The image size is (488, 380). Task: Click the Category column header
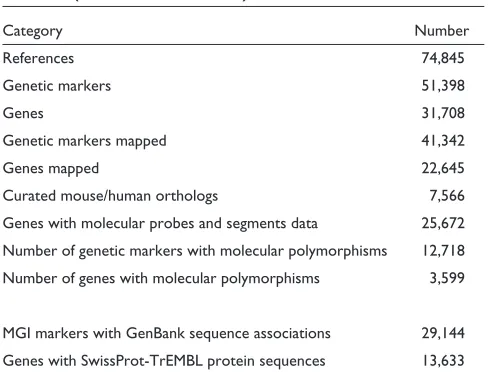(32, 32)
